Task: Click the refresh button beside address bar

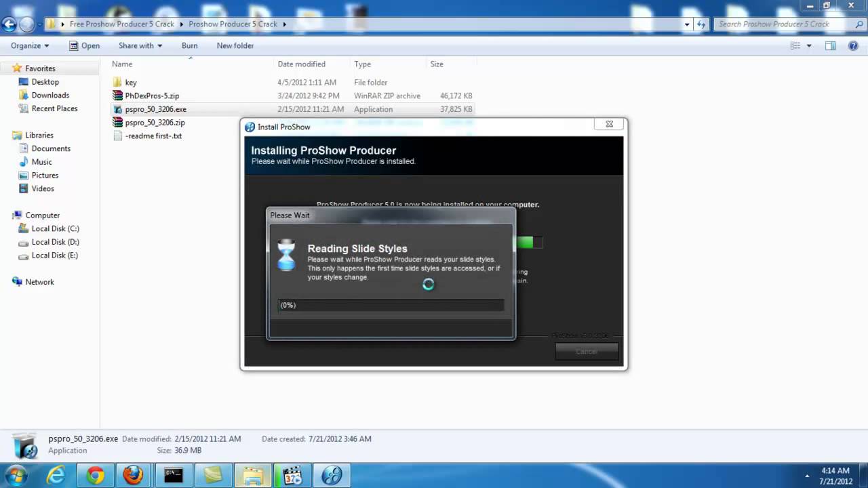Action: (x=701, y=24)
